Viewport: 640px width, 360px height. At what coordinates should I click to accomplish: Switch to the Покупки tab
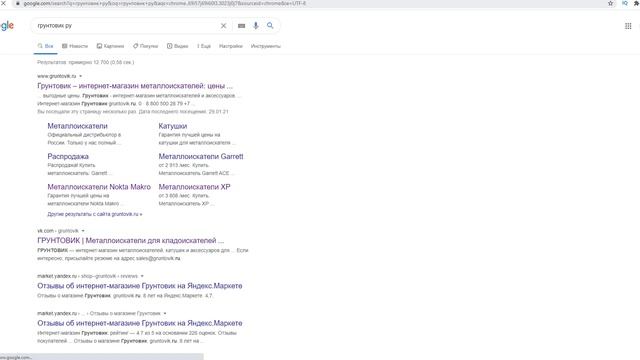tap(145, 46)
